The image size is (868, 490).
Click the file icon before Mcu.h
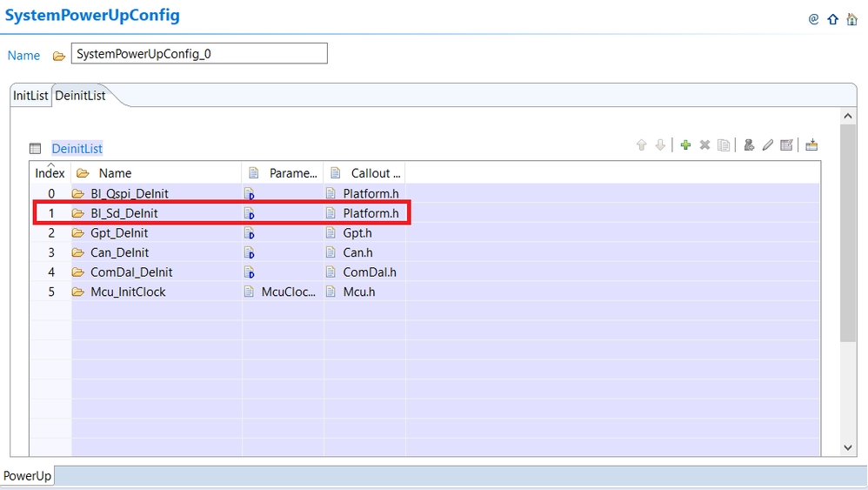[331, 292]
